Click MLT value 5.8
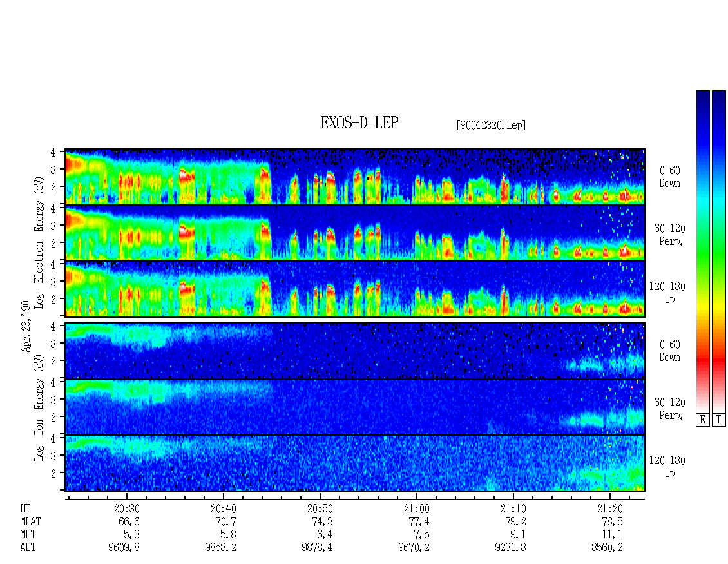 pyautogui.click(x=229, y=534)
